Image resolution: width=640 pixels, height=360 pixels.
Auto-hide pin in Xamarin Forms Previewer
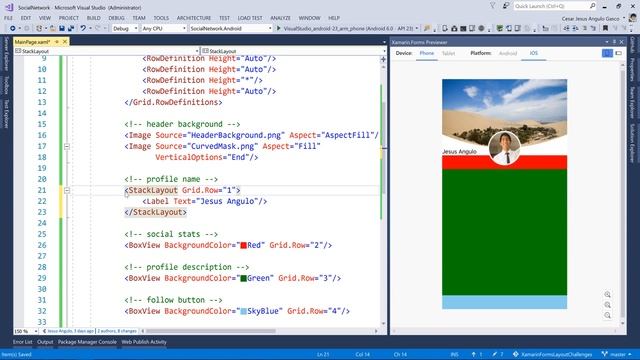pos(614,42)
